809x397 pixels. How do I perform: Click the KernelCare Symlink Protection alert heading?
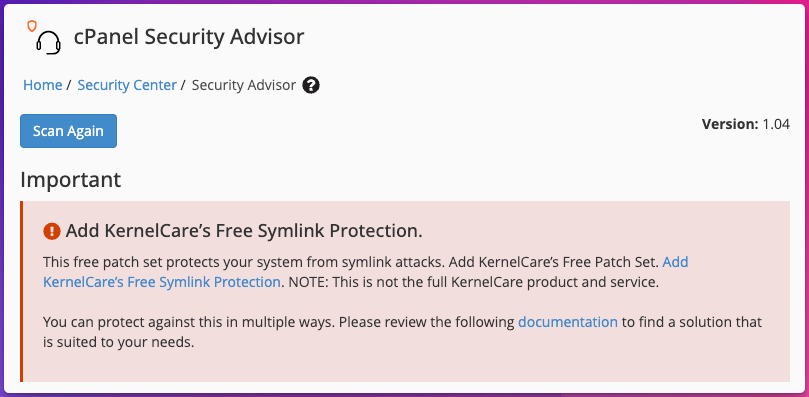(244, 231)
